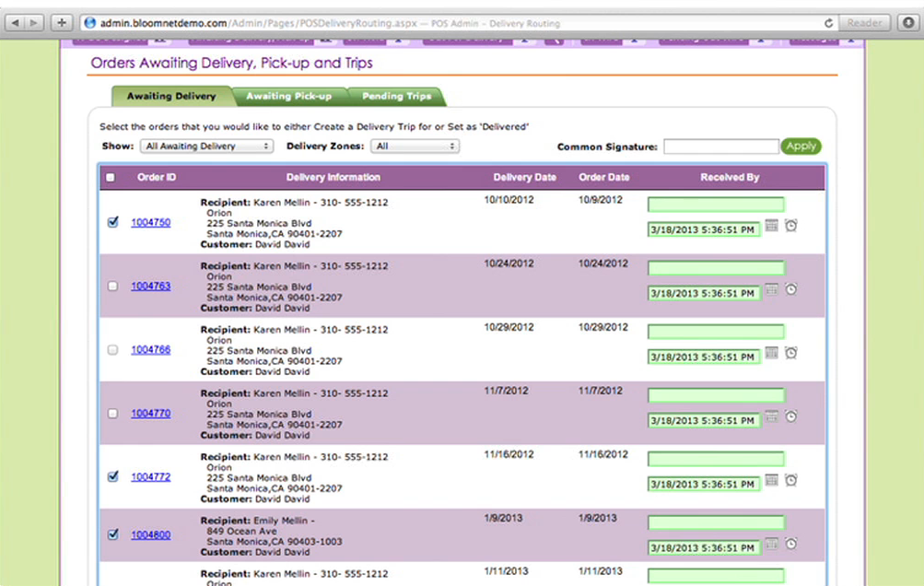Open clock icon for order 1004763
This screenshot has width=924, height=586.
790,289
